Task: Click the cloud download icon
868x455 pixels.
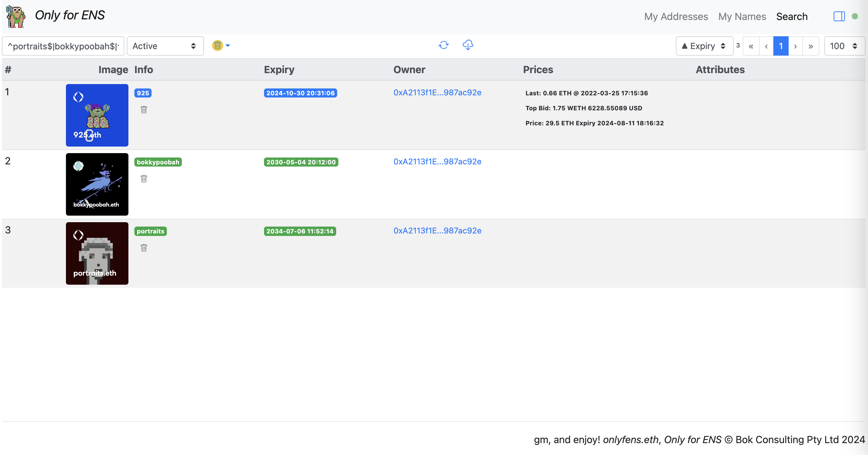Action: click(468, 45)
